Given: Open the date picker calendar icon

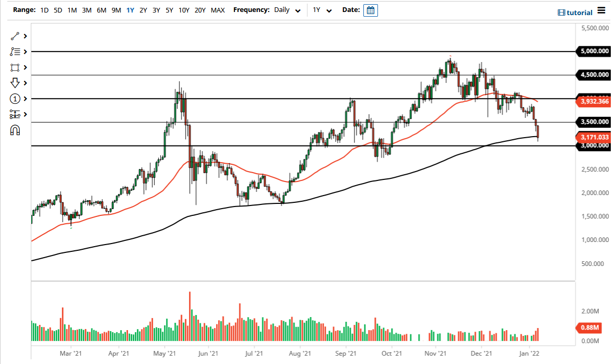Looking at the screenshot, I should click(371, 10).
